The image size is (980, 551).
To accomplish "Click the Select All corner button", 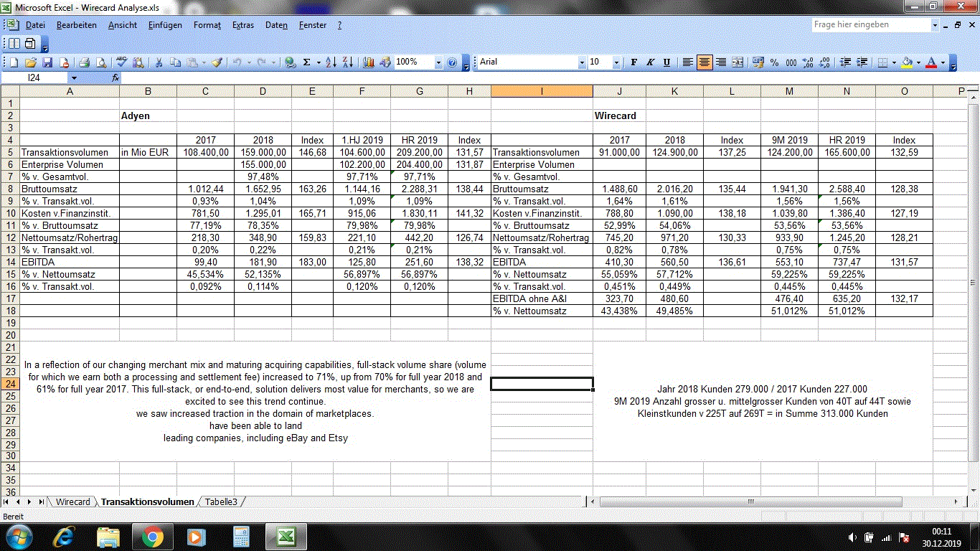I will click(x=10, y=91).
